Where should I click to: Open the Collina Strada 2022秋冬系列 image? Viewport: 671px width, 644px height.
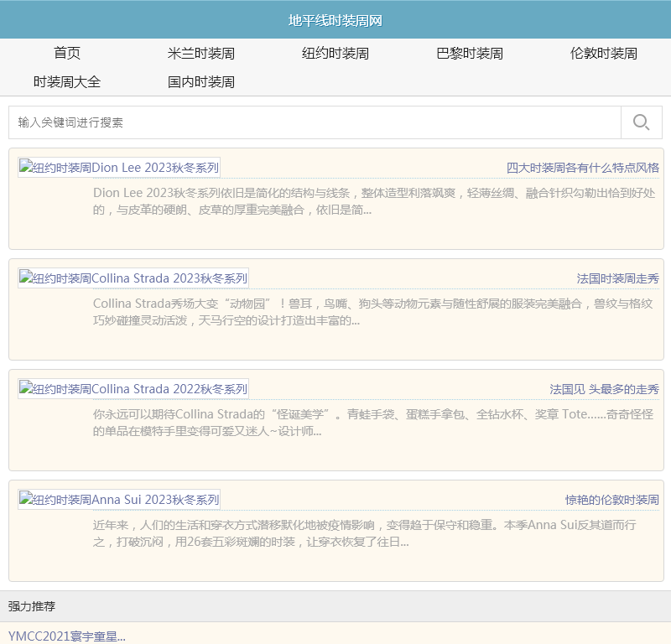[x=133, y=389]
